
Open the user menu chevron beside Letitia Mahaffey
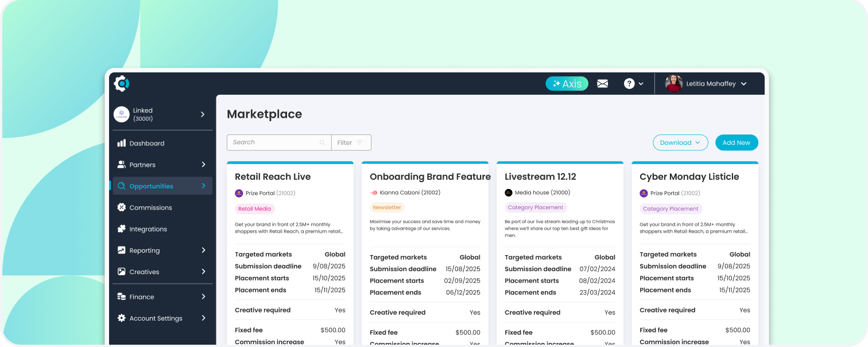point(744,84)
